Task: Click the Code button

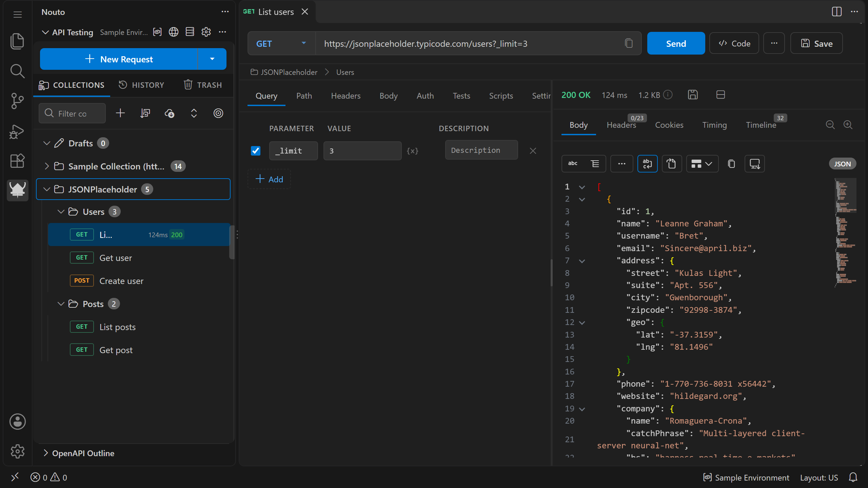Action: point(734,43)
